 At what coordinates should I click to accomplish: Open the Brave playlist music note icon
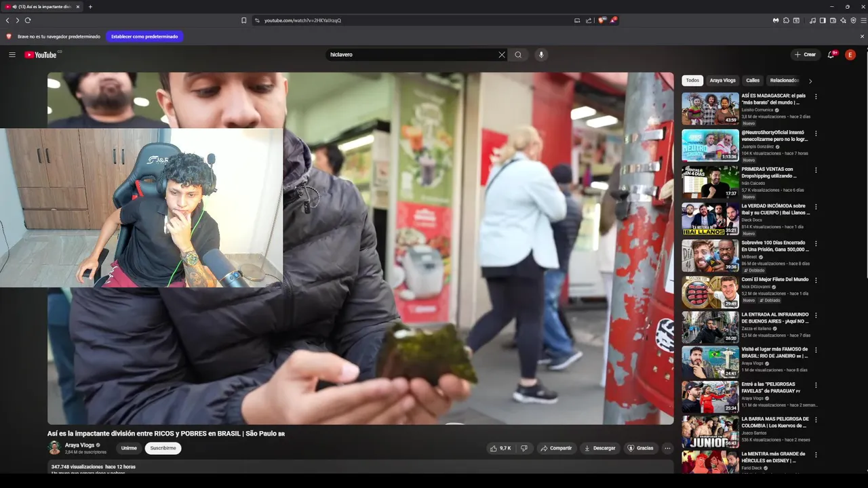(x=812, y=20)
